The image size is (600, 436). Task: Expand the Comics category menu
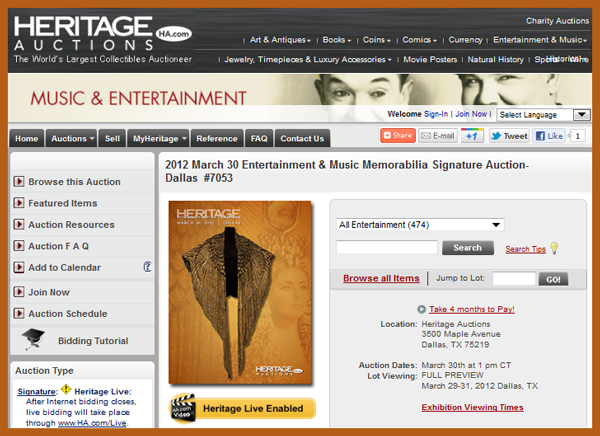[419, 40]
